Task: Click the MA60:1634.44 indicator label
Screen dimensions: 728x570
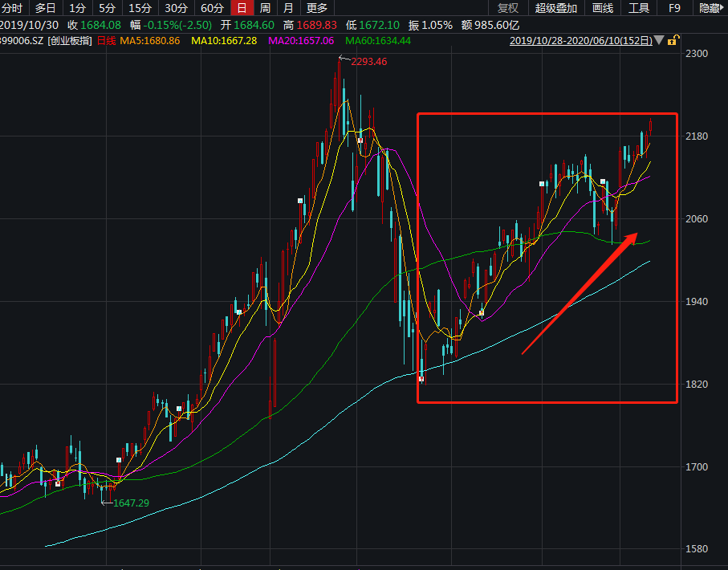Action: click(x=378, y=41)
